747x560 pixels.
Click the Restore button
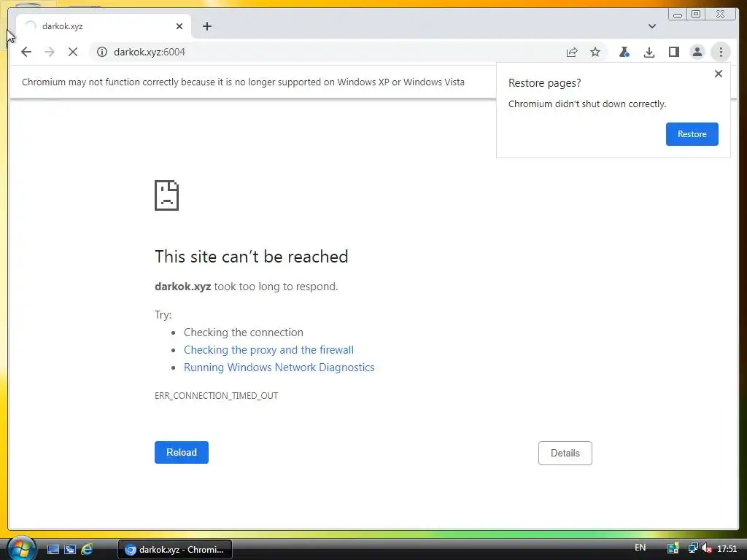(692, 134)
